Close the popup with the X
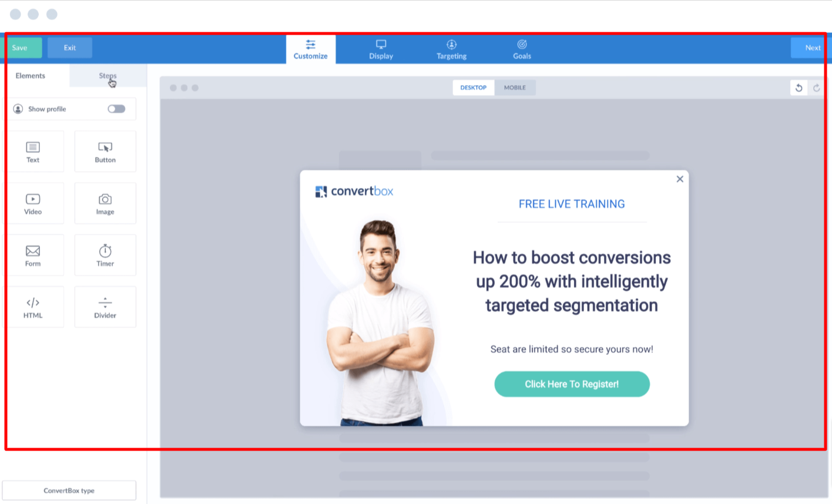This screenshot has height=504, width=832. point(680,179)
